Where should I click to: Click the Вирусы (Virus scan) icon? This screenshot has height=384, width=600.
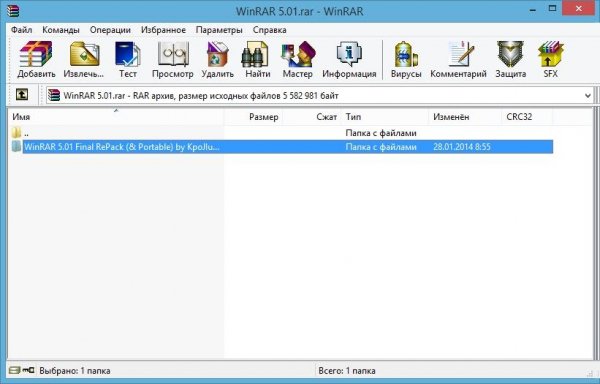tap(406, 59)
